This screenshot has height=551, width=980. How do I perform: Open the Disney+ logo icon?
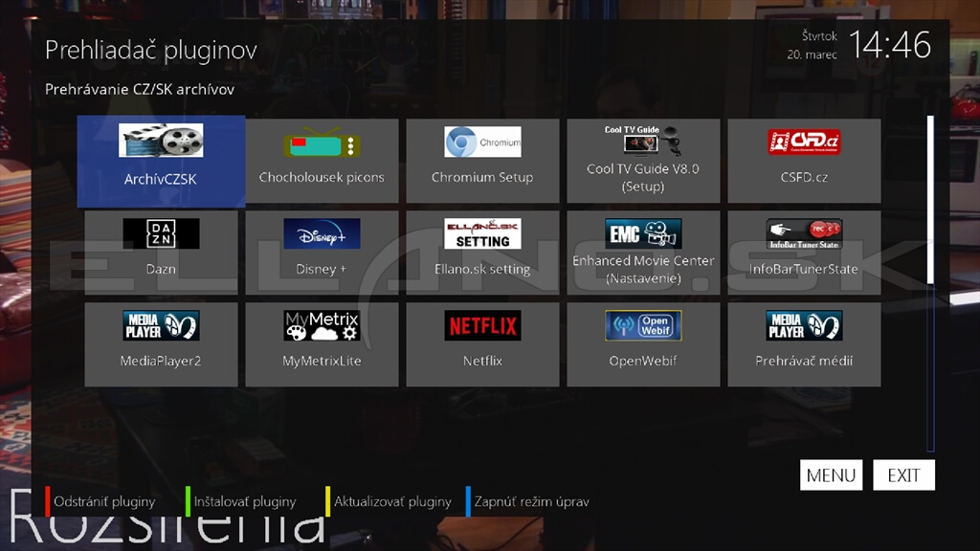322,233
